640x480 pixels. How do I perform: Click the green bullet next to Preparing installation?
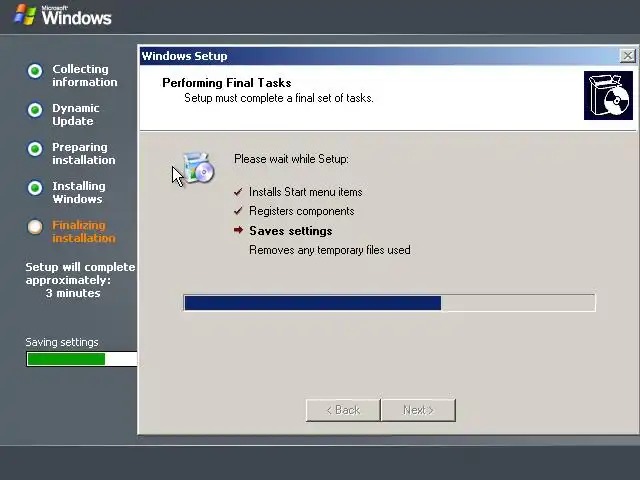click(x=35, y=149)
